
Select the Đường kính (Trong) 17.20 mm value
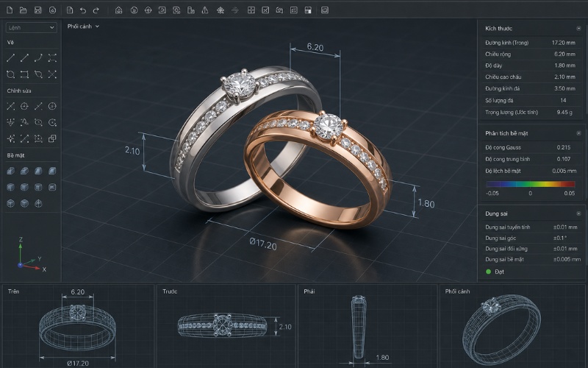click(x=563, y=43)
